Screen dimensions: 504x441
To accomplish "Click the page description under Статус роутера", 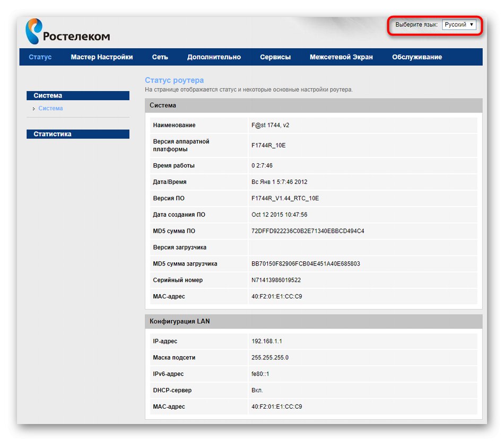I will point(249,90).
